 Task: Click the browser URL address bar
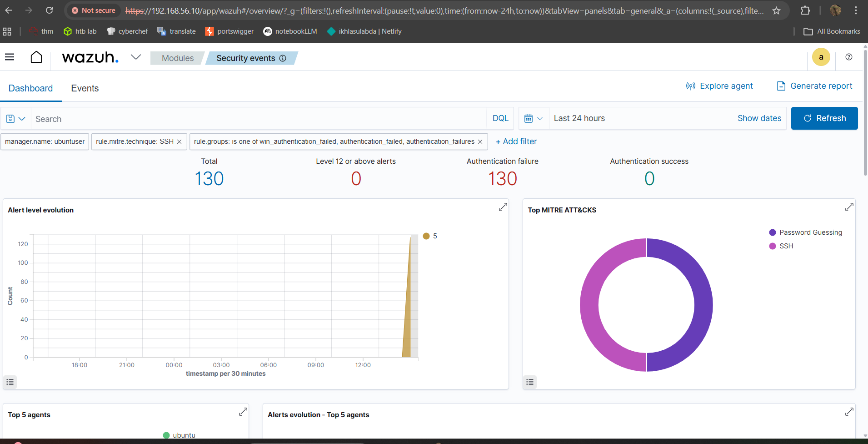pos(444,10)
